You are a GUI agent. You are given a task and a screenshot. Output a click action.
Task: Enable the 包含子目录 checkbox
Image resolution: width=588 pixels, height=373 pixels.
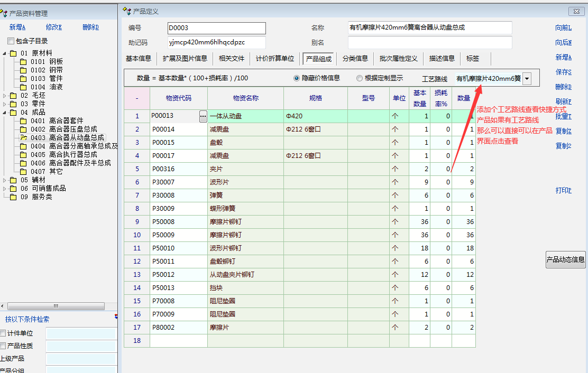point(11,41)
